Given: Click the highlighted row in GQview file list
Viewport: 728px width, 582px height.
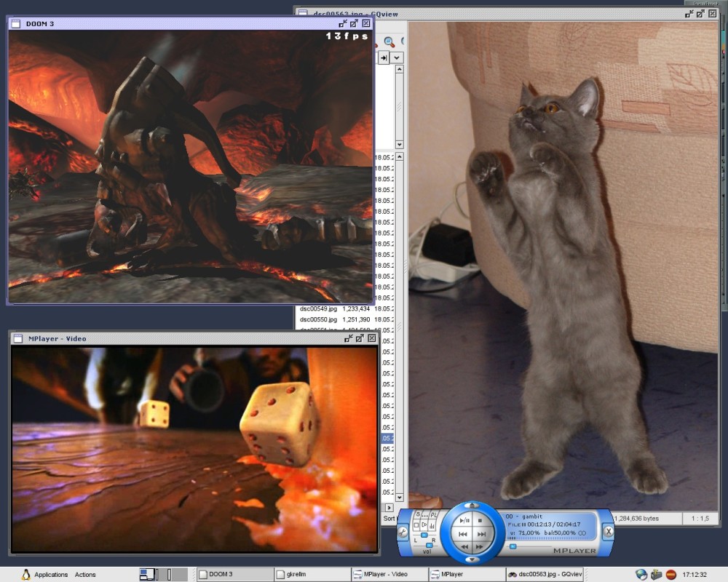Looking at the screenshot, I should [388, 438].
